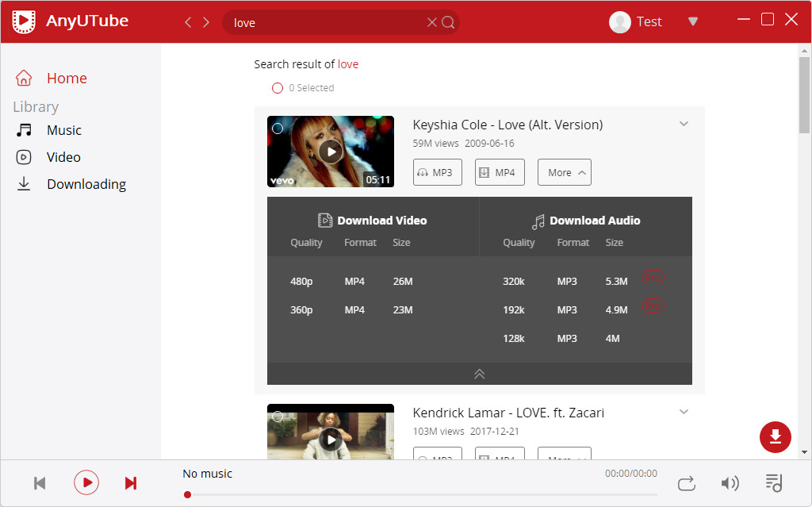This screenshot has width=812, height=507.
Task: Click the Pro badge on 192k row
Action: click(653, 305)
